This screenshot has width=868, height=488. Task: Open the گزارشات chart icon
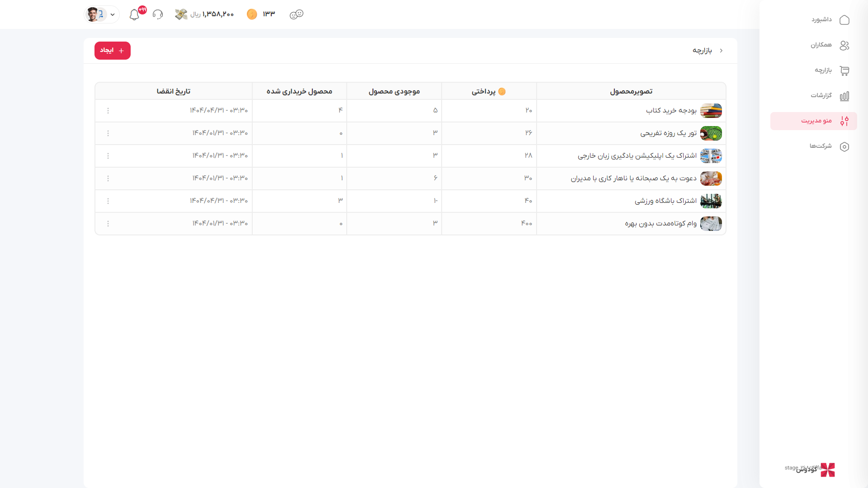point(844,96)
